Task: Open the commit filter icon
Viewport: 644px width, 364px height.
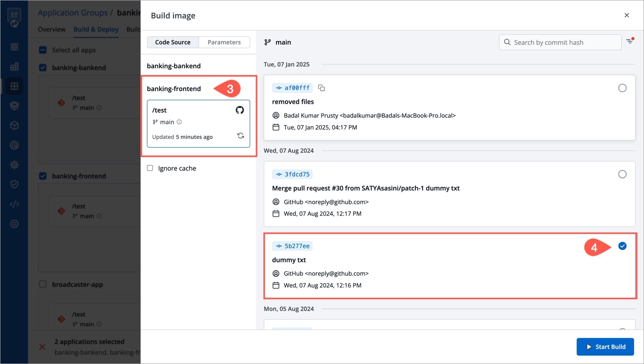Action: click(630, 42)
